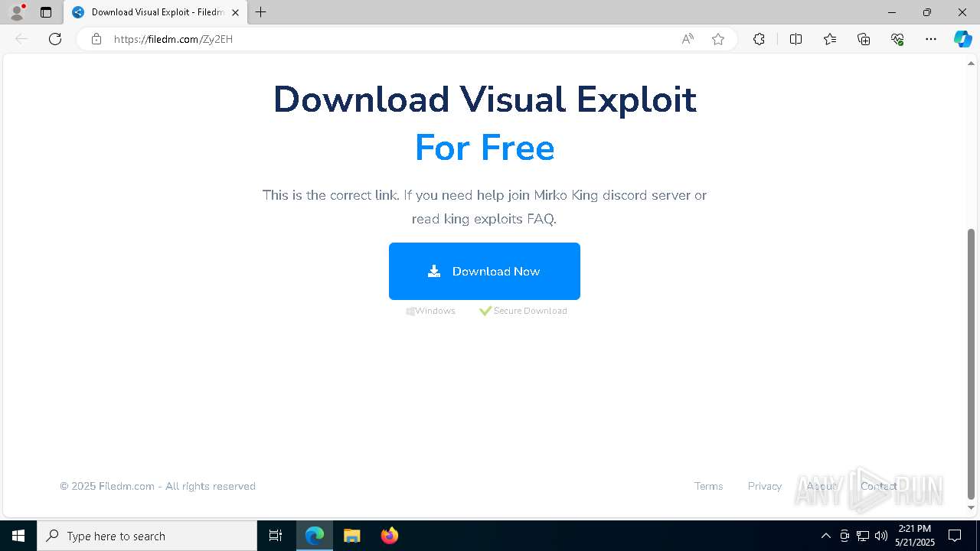Open the About footer link

point(822,486)
